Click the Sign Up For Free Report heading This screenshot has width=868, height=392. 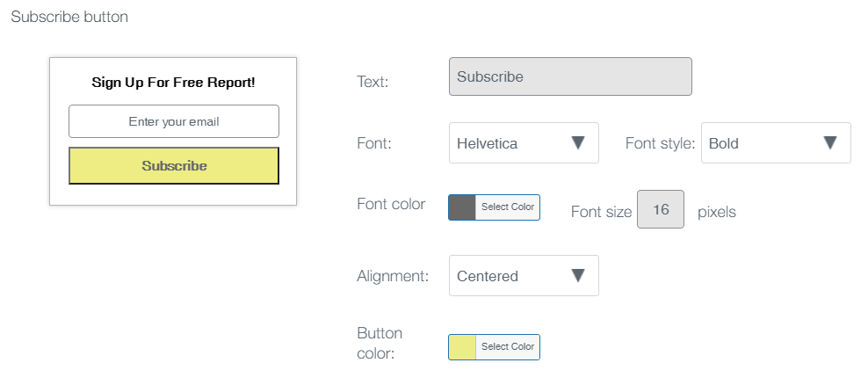174,83
